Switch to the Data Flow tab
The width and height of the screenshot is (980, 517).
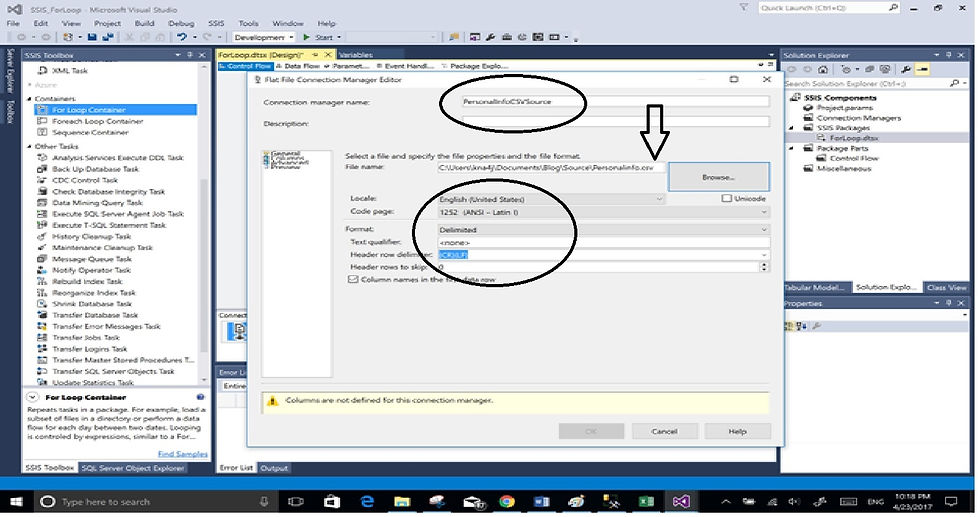(x=298, y=66)
